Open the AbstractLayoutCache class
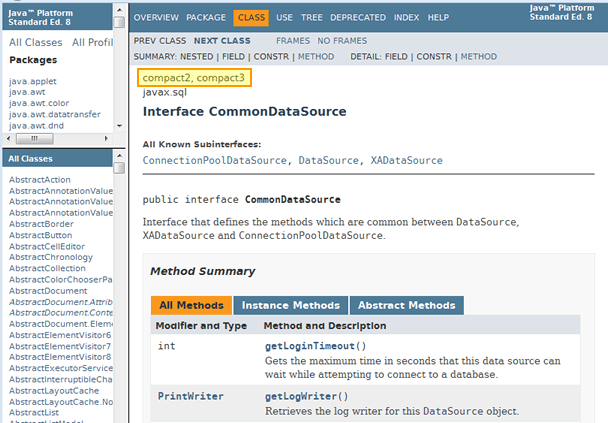The height and width of the screenshot is (423, 608). 54,391
